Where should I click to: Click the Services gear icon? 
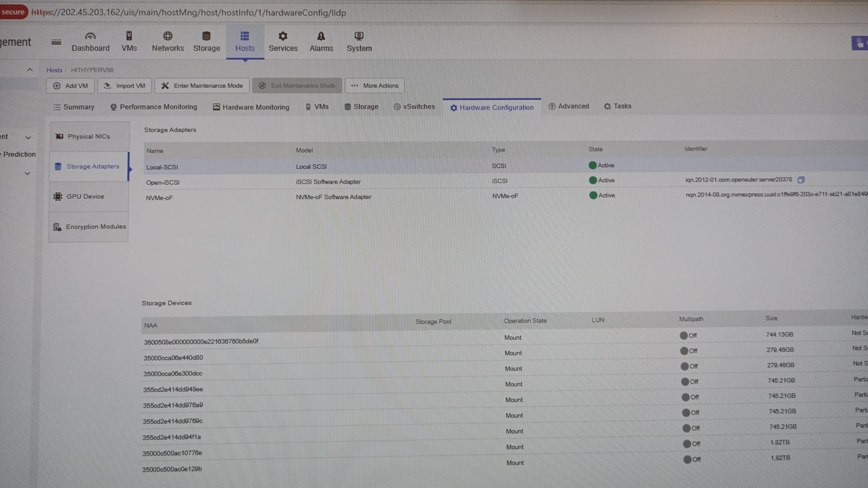click(283, 36)
